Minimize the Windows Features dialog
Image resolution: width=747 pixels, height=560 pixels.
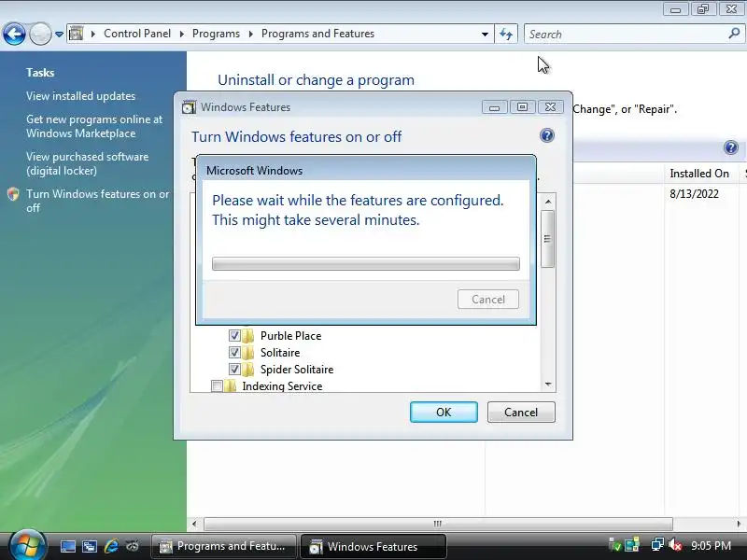point(494,107)
